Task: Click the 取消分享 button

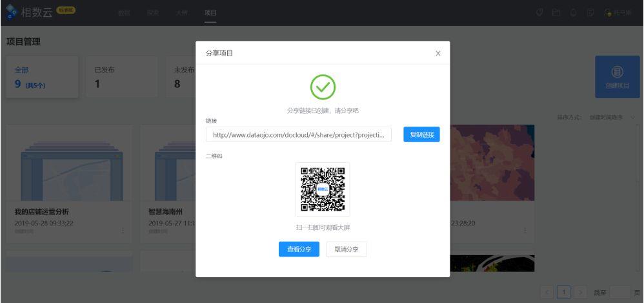Action: (x=347, y=249)
